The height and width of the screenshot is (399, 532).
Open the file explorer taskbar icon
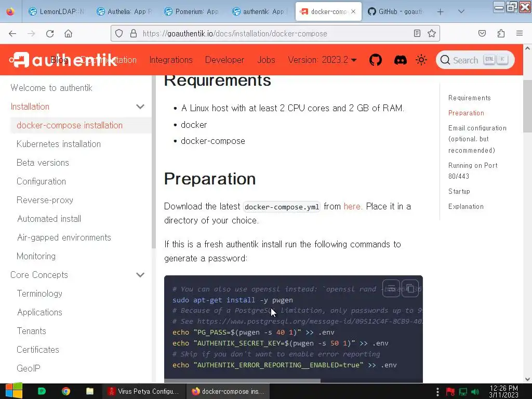[89, 391]
